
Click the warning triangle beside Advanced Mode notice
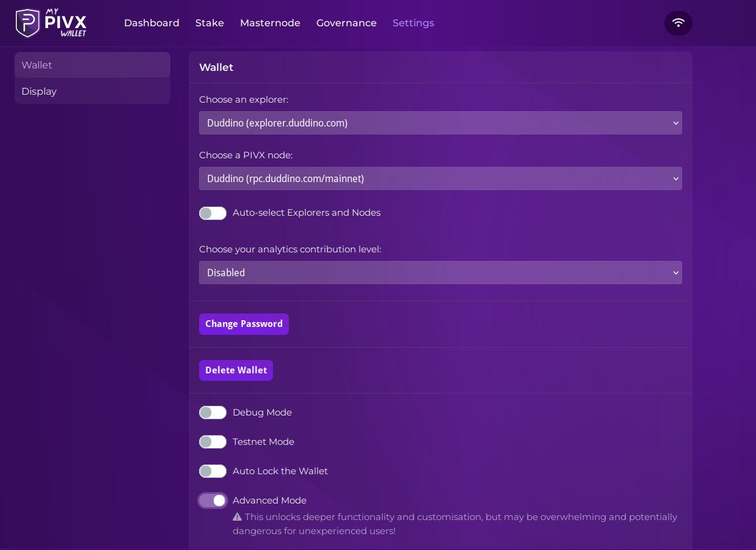238,517
